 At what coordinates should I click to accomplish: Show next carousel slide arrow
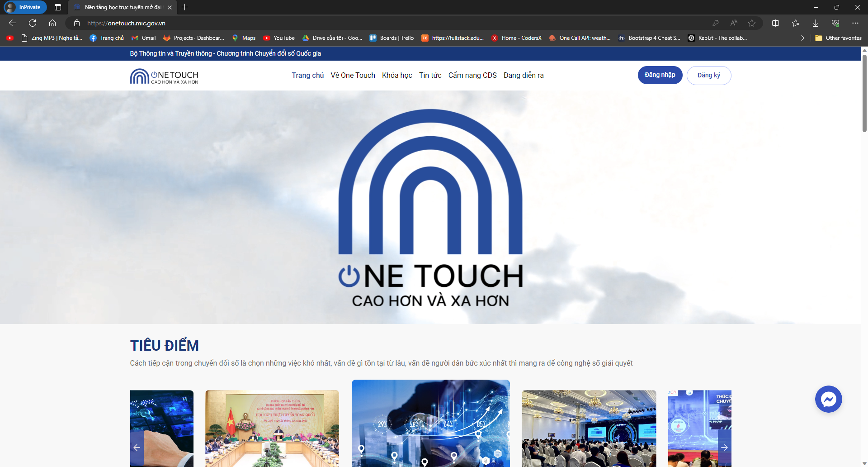[x=724, y=448]
